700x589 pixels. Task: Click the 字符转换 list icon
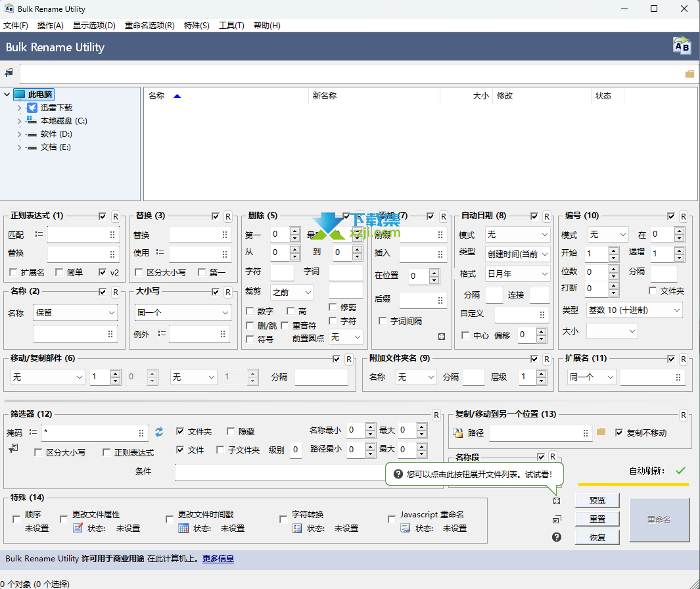[297, 529]
